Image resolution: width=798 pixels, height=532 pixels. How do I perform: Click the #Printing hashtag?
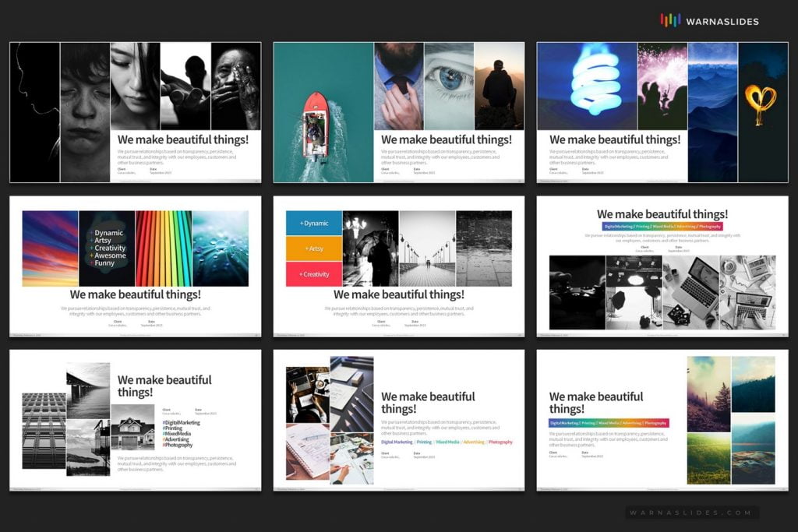172,428
